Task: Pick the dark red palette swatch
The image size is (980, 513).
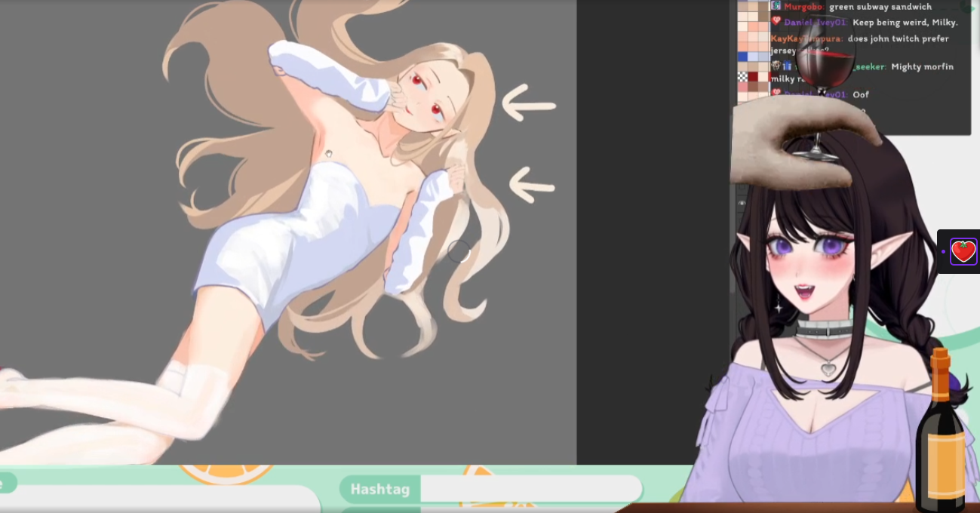Action: click(x=753, y=76)
